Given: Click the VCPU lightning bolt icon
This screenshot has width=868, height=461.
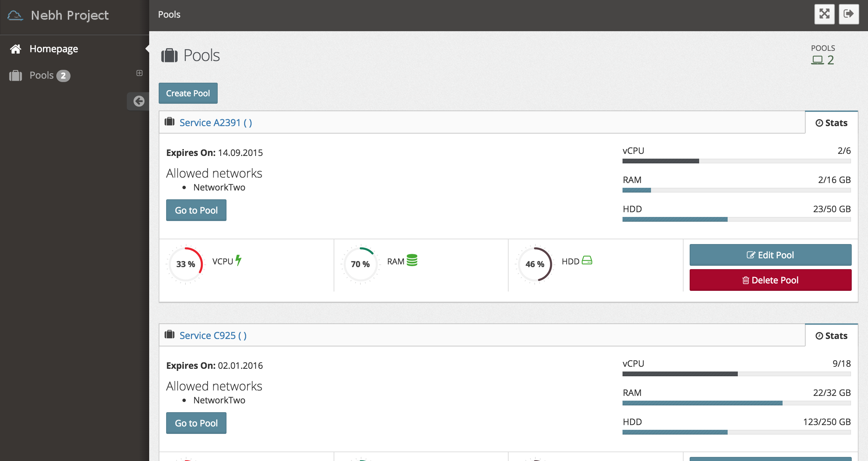Looking at the screenshot, I should tap(238, 260).
